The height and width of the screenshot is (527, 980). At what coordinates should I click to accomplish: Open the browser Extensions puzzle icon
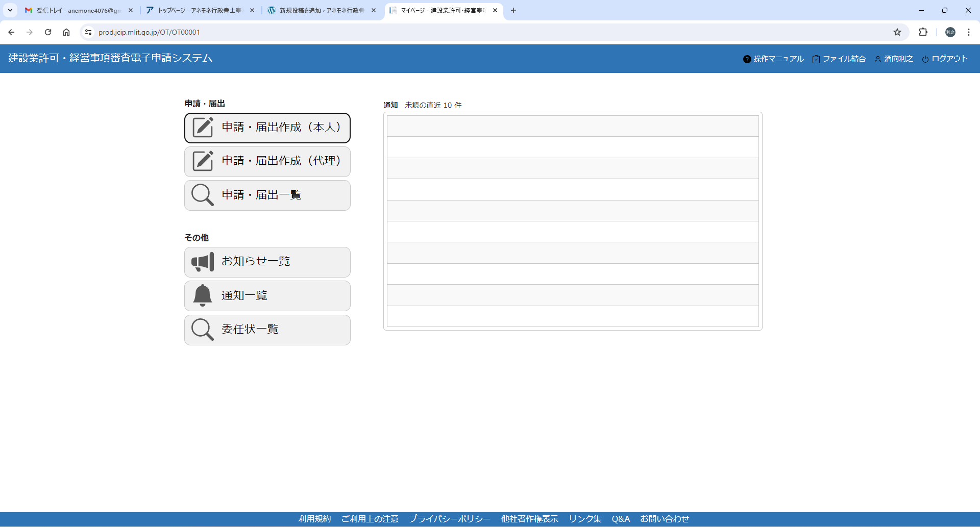tap(923, 32)
